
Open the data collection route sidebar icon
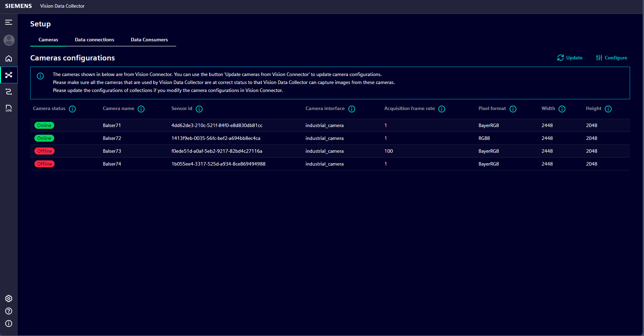[x=9, y=92]
